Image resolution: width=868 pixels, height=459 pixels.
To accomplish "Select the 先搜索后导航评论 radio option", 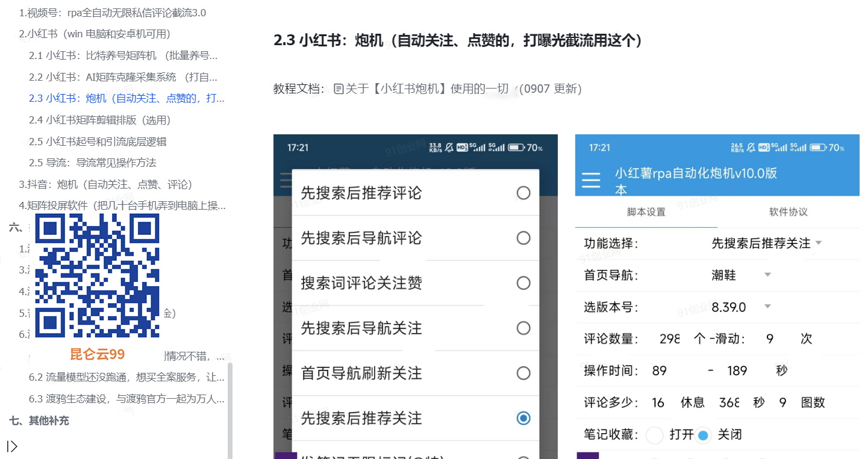I will point(523,238).
